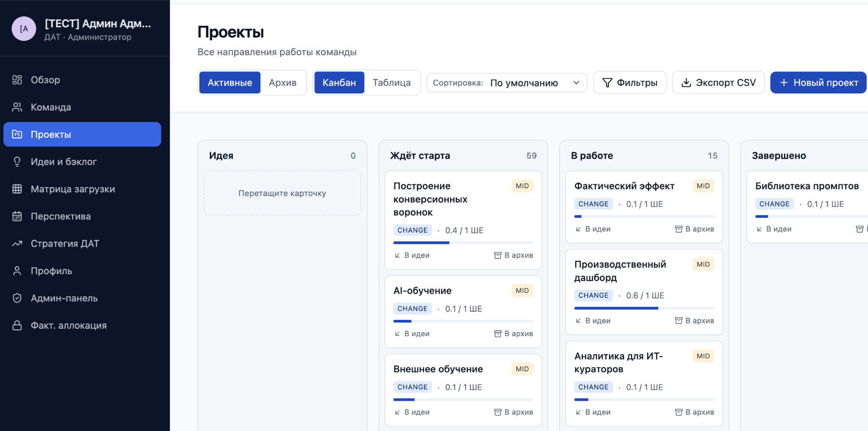
Task: Go to Команда section
Action: click(x=82, y=107)
